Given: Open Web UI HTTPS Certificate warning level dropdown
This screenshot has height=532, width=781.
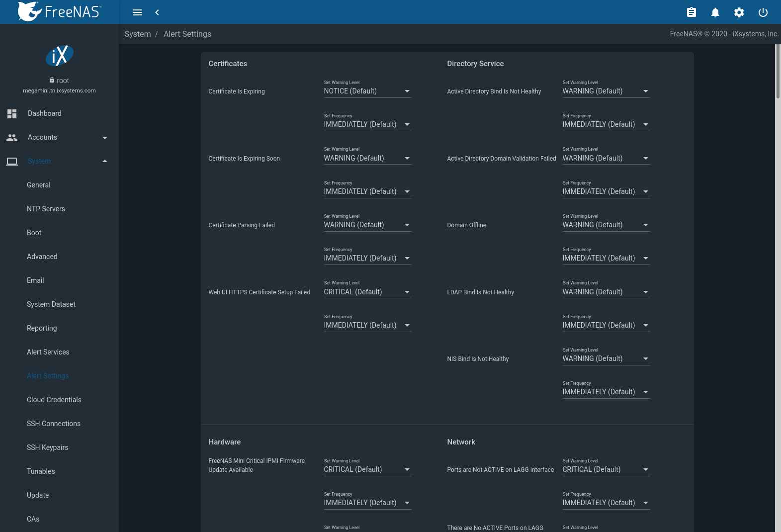Looking at the screenshot, I should 367,292.
